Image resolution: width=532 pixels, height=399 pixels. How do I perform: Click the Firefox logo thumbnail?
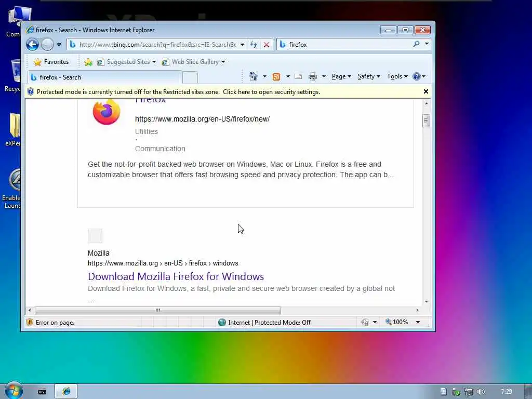click(x=107, y=112)
